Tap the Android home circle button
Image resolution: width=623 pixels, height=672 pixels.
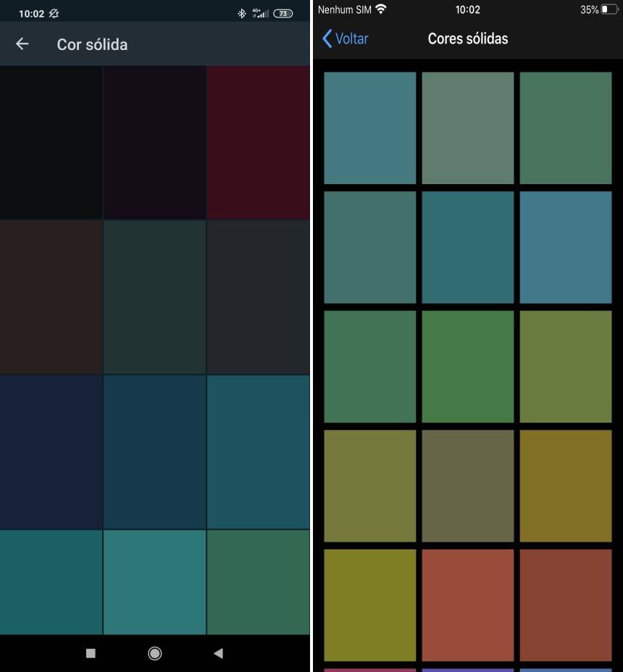(154, 653)
